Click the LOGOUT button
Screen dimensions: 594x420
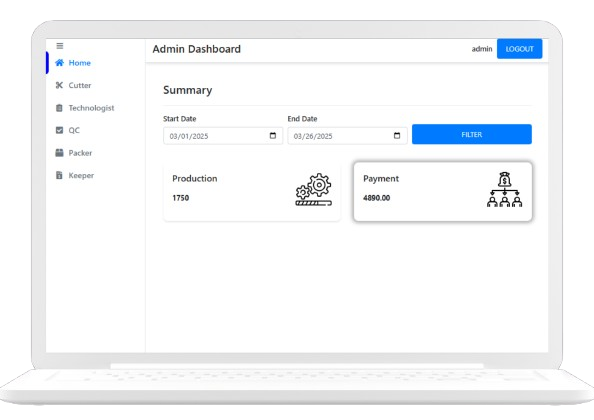click(x=519, y=49)
